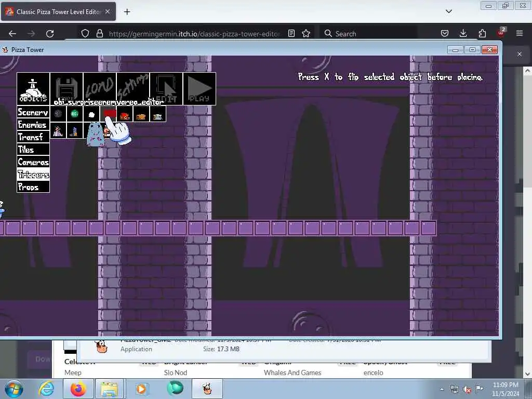Screen dimensions: 532x399
Task: Expand the list all tabs chevron
Action: tap(448, 11)
